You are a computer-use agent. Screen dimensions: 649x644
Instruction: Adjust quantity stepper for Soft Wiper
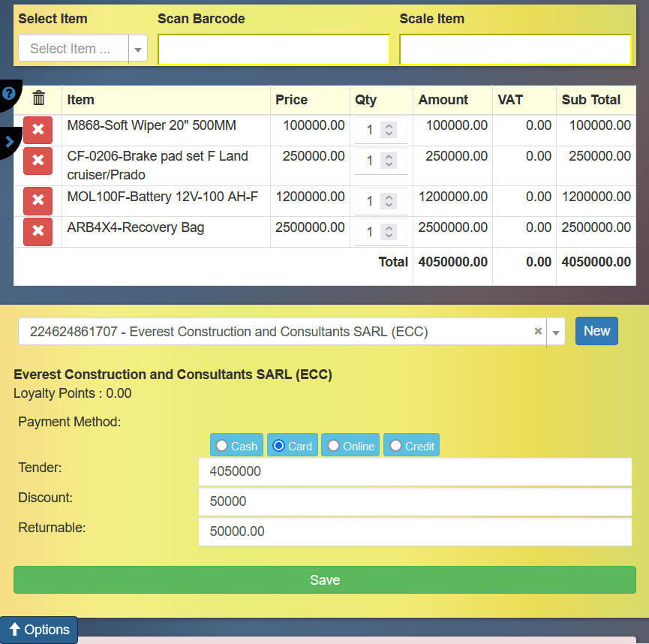pos(389,130)
